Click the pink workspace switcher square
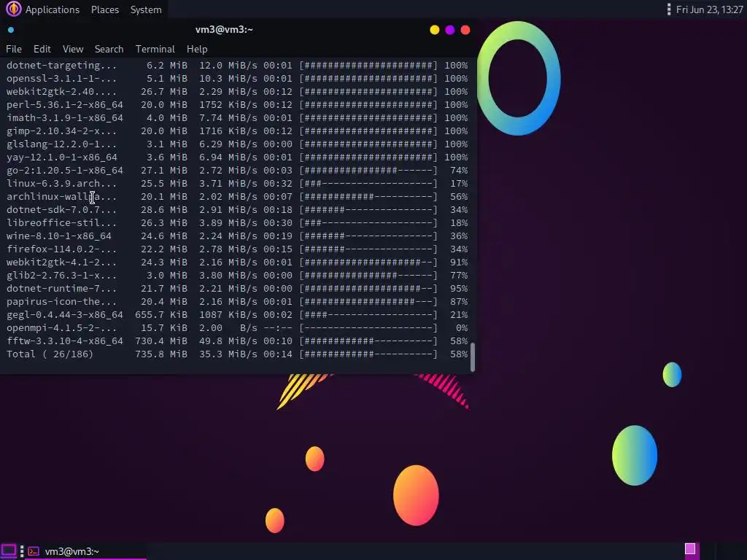The height and width of the screenshot is (560, 747). 690,548
